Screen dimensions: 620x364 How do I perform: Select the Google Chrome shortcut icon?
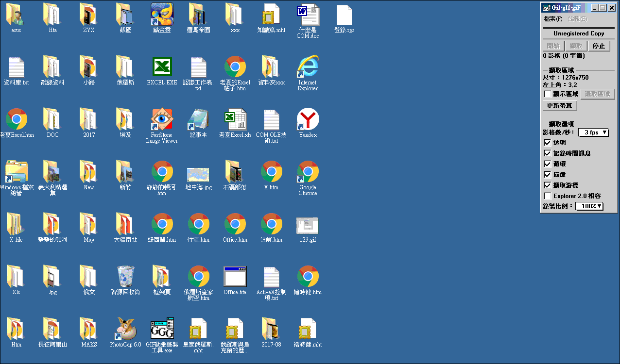click(308, 172)
